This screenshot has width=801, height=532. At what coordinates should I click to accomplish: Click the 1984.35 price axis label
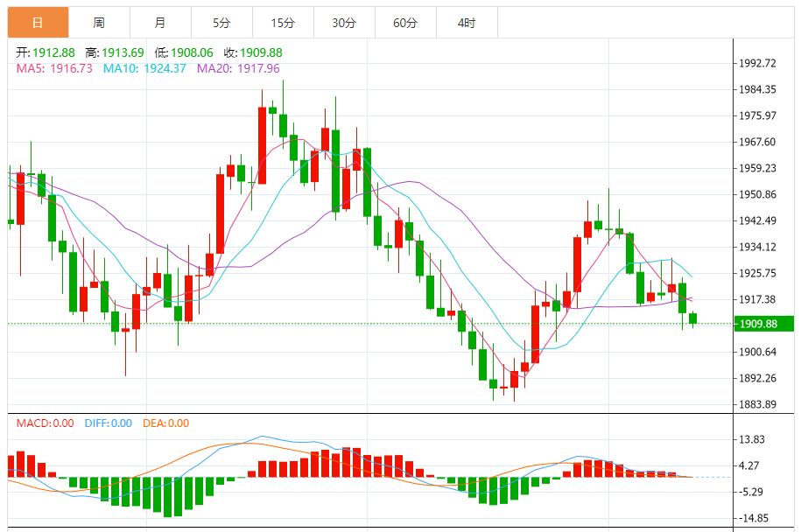tap(757, 89)
